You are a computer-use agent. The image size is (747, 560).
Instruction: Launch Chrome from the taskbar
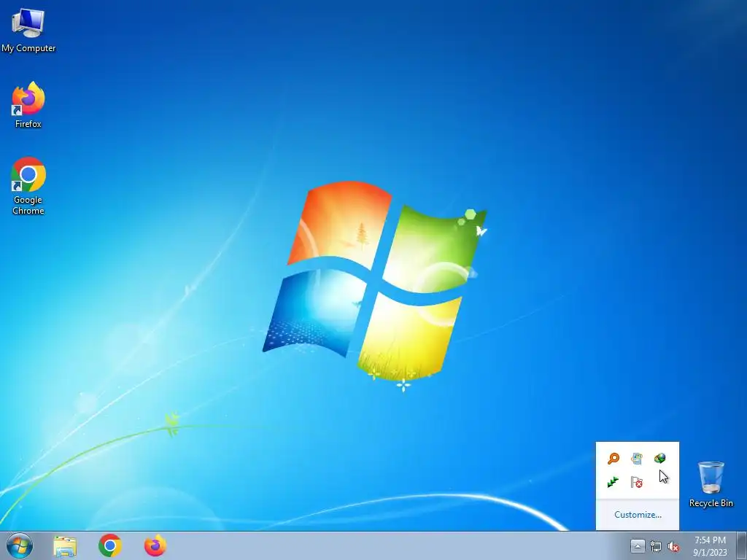pyautogui.click(x=110, y=545)
